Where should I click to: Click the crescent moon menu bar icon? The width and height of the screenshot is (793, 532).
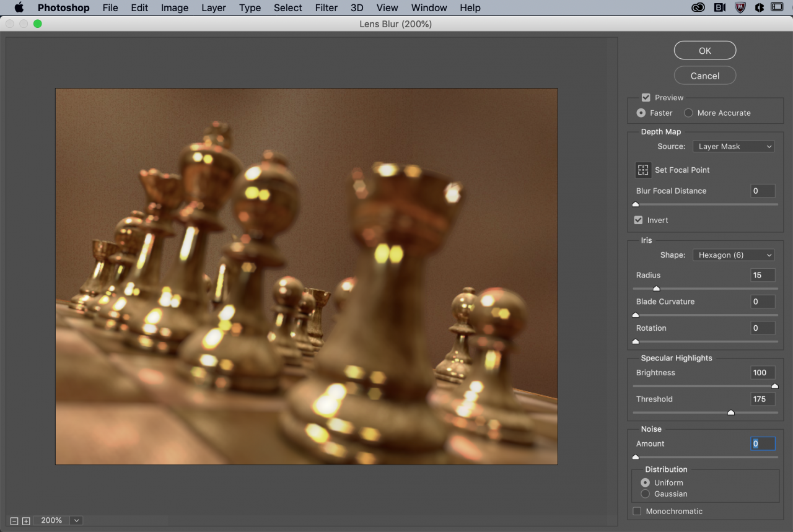(758, 7)
